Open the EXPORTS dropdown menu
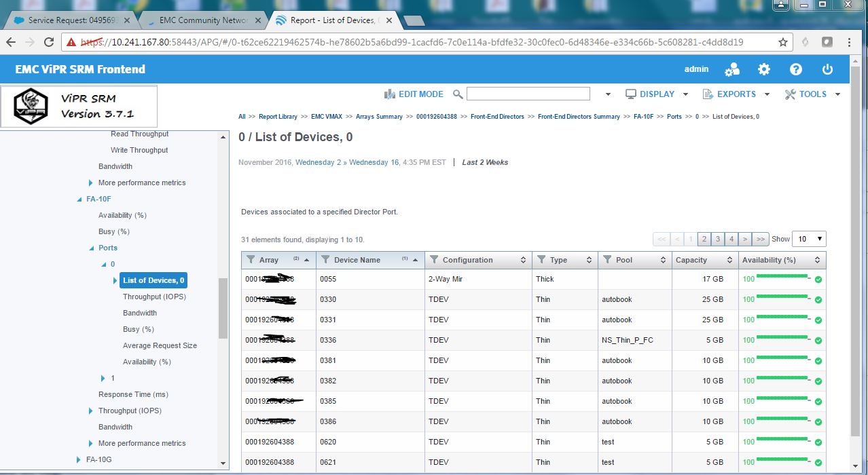Screen dimensions: 868x475 pos(736,94)
